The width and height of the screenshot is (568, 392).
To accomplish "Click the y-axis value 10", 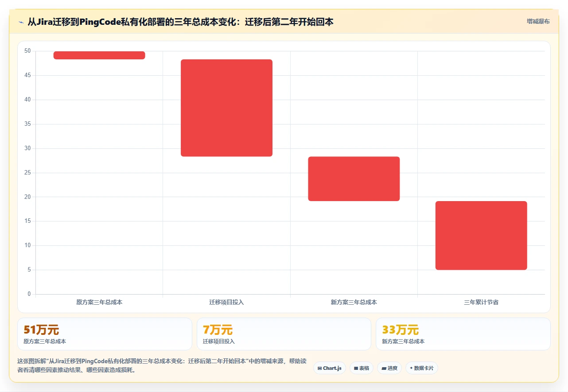I will point(27,245).
